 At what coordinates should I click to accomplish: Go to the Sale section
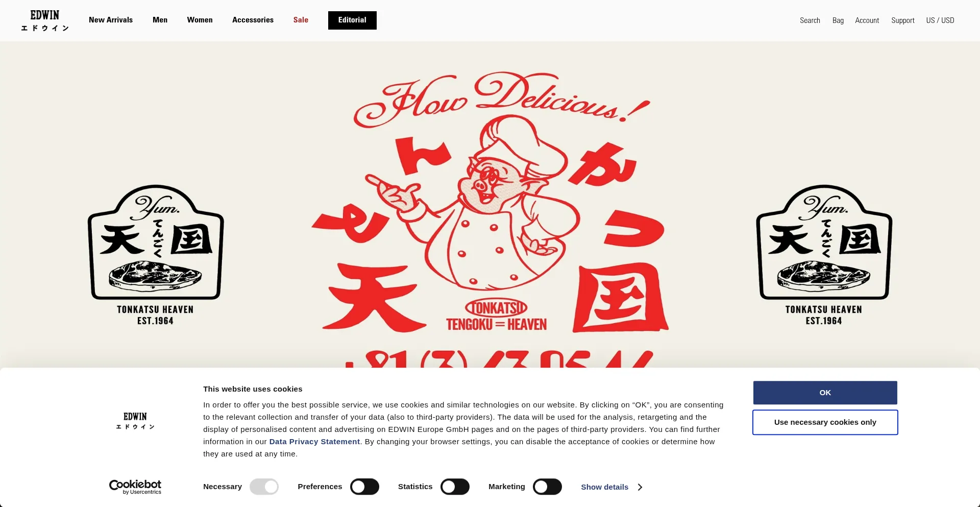click(301, 20)
